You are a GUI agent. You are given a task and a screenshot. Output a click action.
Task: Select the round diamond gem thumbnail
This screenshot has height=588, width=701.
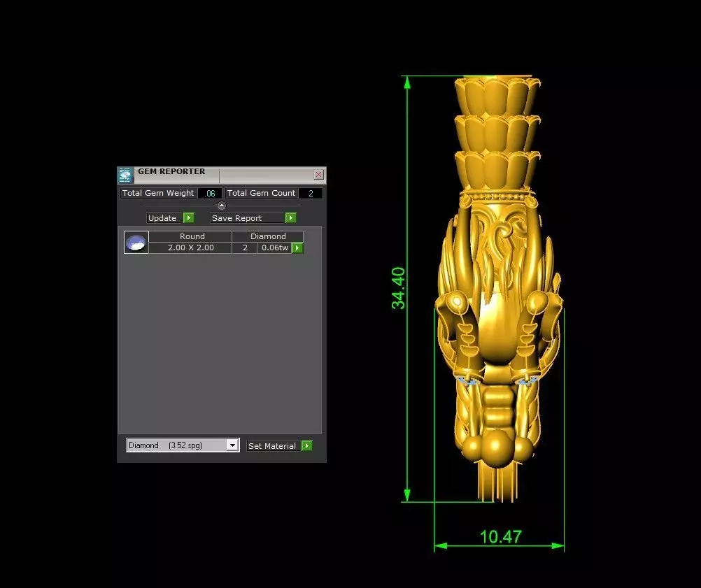[136, 242]
